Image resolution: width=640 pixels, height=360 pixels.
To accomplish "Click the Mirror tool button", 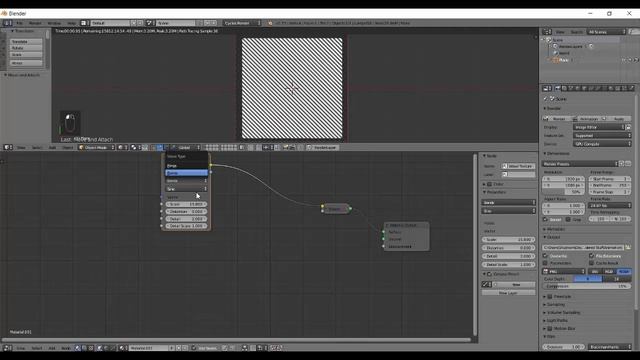I will [26, 63].
